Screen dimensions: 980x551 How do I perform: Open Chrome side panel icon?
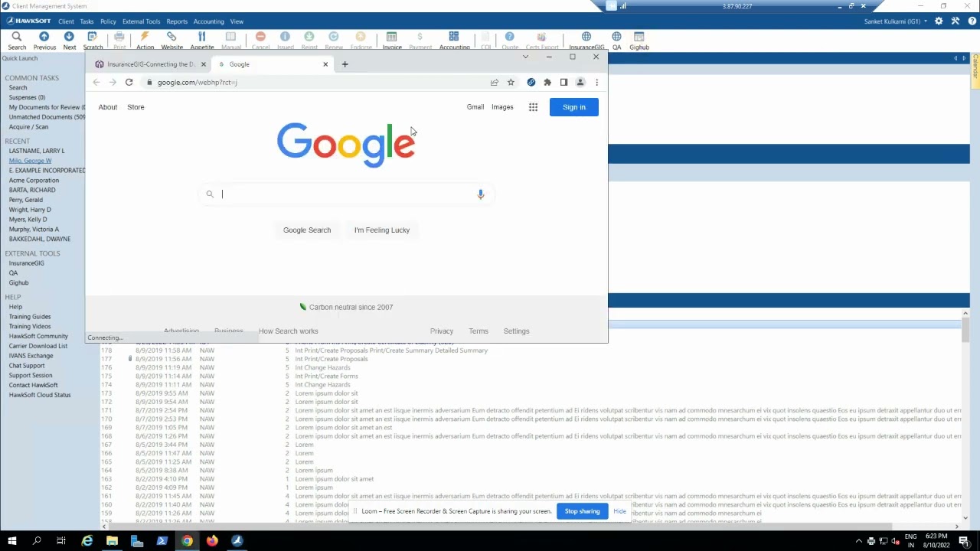pos(563,82)
